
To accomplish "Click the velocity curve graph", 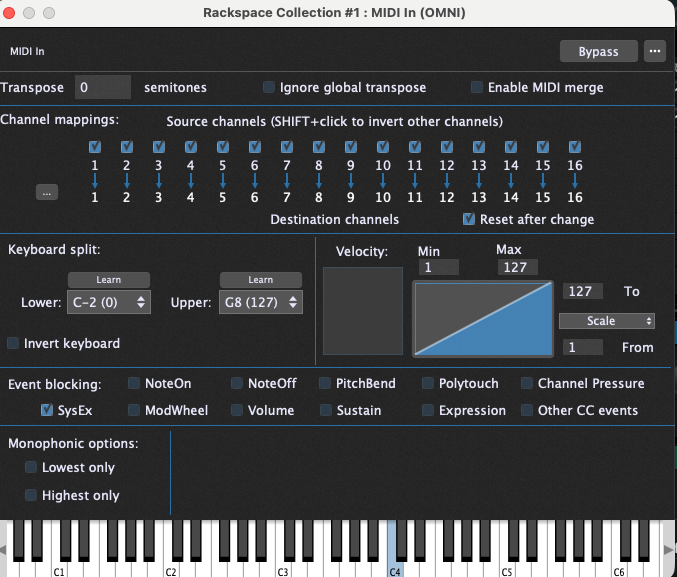I will pyautogui.click(x=484, y=318).
